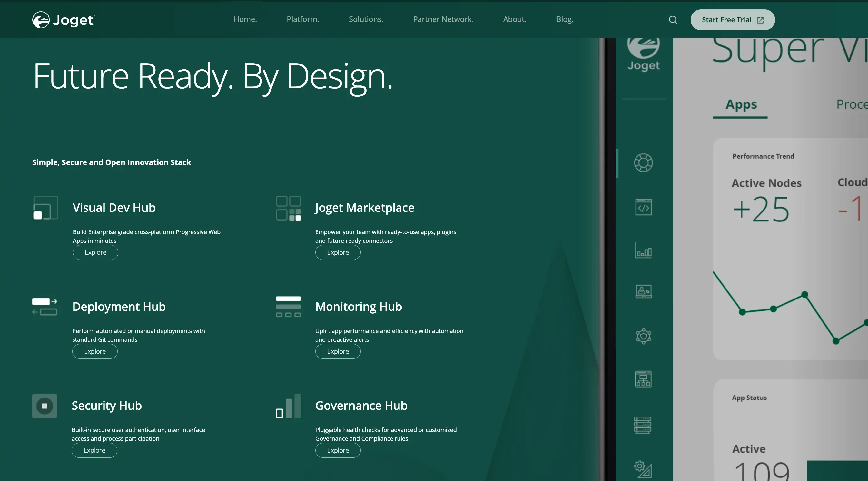Select the shield gear icon in sidebar
This screenshot has height=481, width=868.
pyautogui.click(x=643, y=336)
